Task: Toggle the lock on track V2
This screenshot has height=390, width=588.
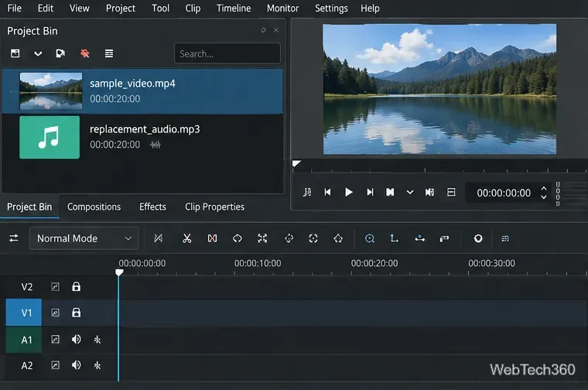Action: pos(76,287)
